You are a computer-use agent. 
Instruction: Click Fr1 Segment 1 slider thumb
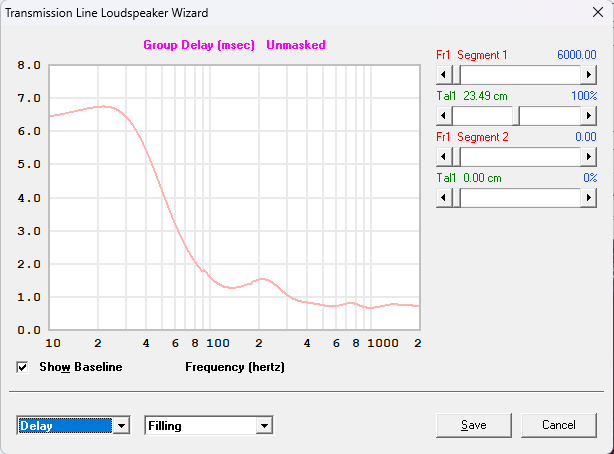tap(456, 74)
